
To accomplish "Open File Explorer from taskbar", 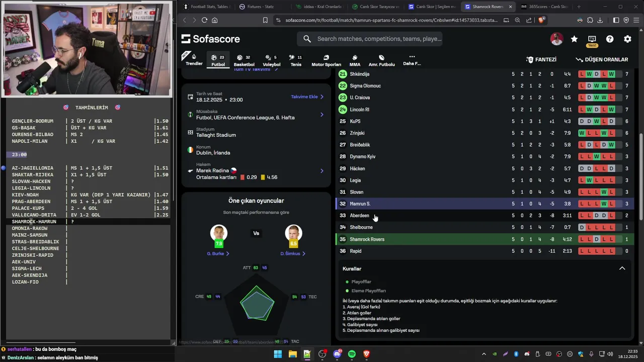I will point(292,354).
